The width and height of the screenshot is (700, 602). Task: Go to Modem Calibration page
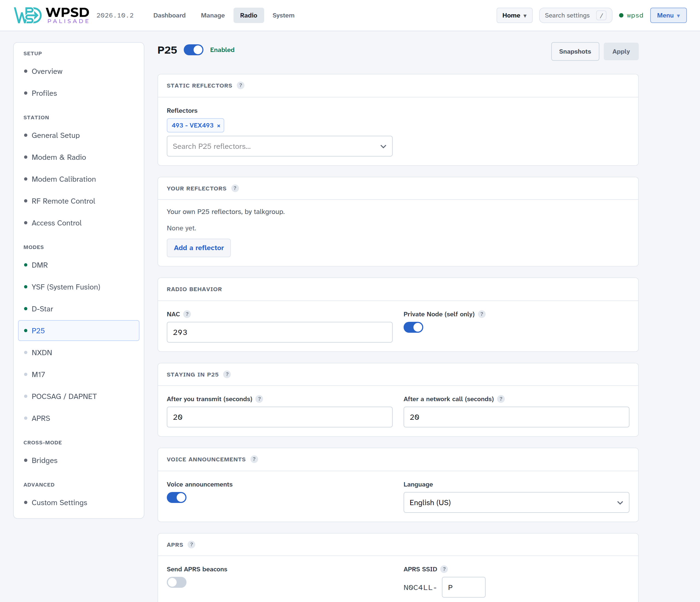[79, 179]
